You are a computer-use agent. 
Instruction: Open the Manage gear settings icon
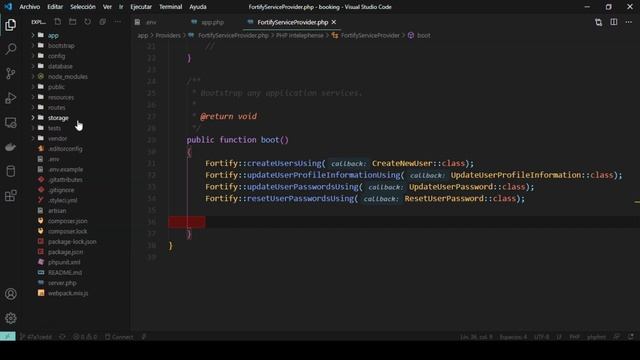(11, 318)
